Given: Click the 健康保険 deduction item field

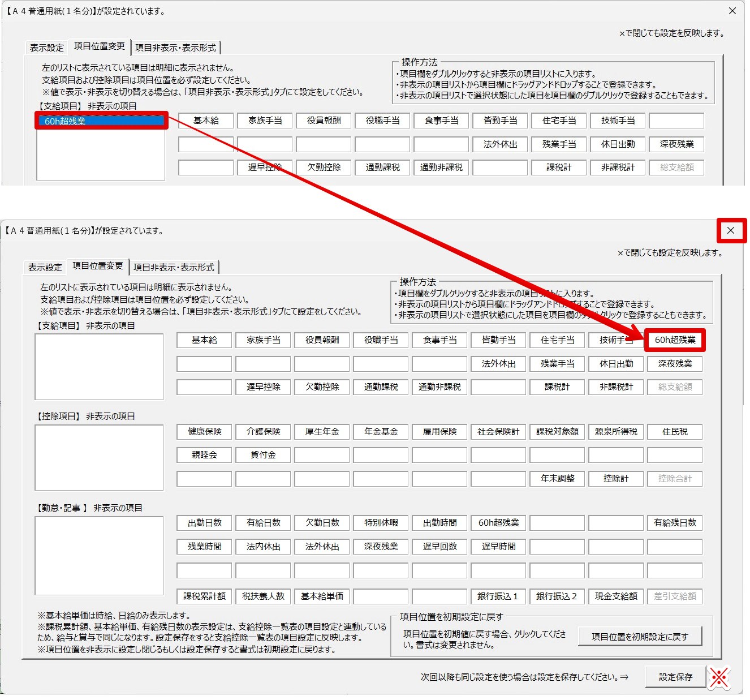Looking at the screenshot, I should [205, 432].
